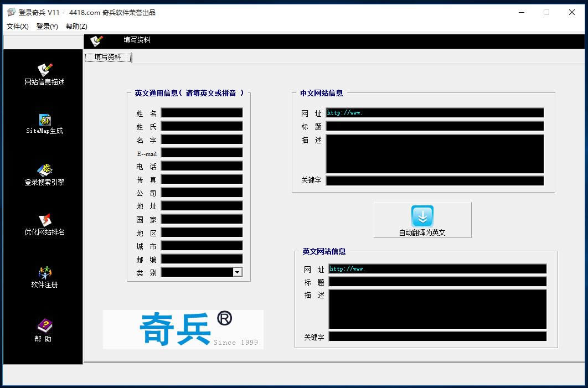Image resolution: width=588 pixels, height=388 pixels.
Task: Click the 自动翻译为英文 button
Action: [x=422, y=220]
